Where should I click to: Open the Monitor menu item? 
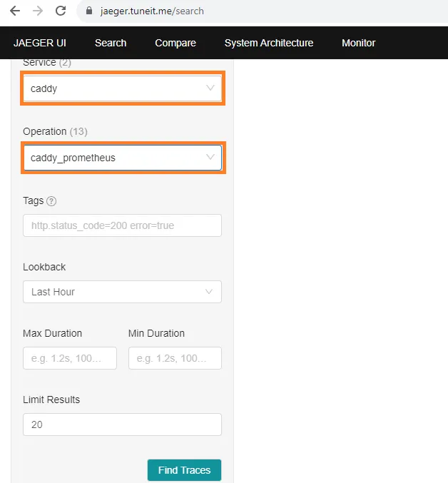pyautogui.click(x=358, y=43)
